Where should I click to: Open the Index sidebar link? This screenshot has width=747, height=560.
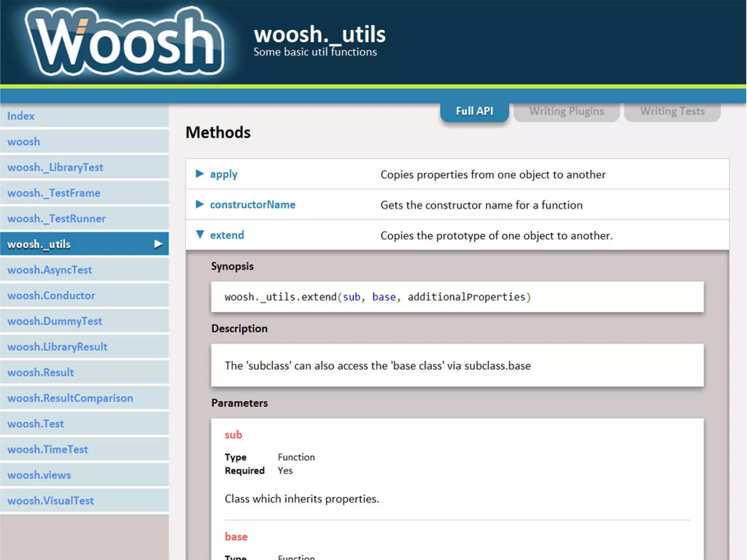84,116
